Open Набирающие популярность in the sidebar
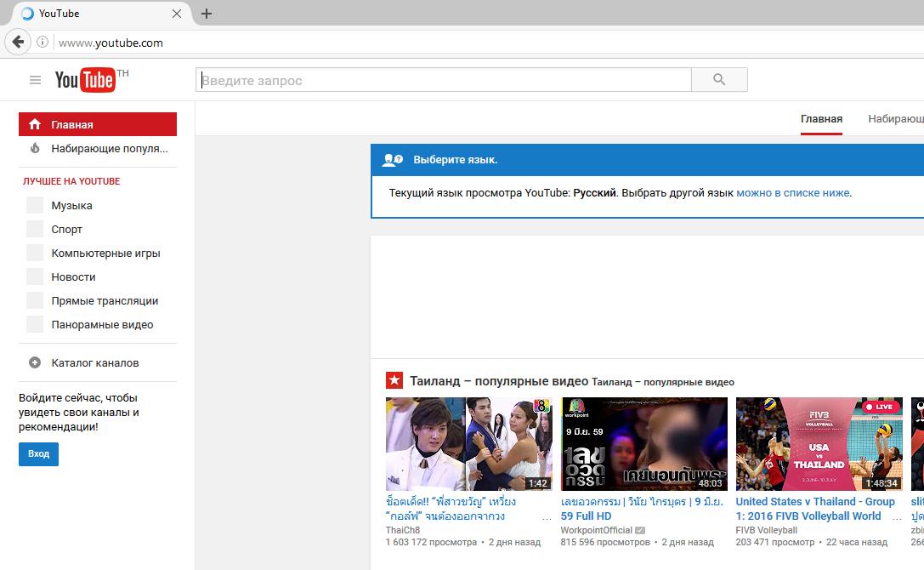 tap(109, 148)
